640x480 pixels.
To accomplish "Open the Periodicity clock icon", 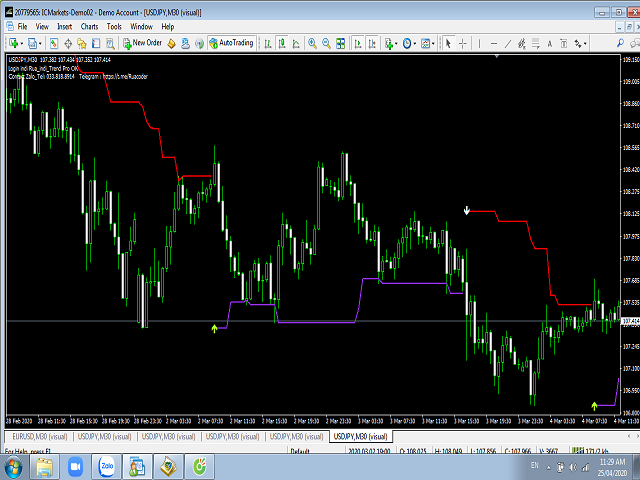I will pyautogui.click(x=407, y=43).
